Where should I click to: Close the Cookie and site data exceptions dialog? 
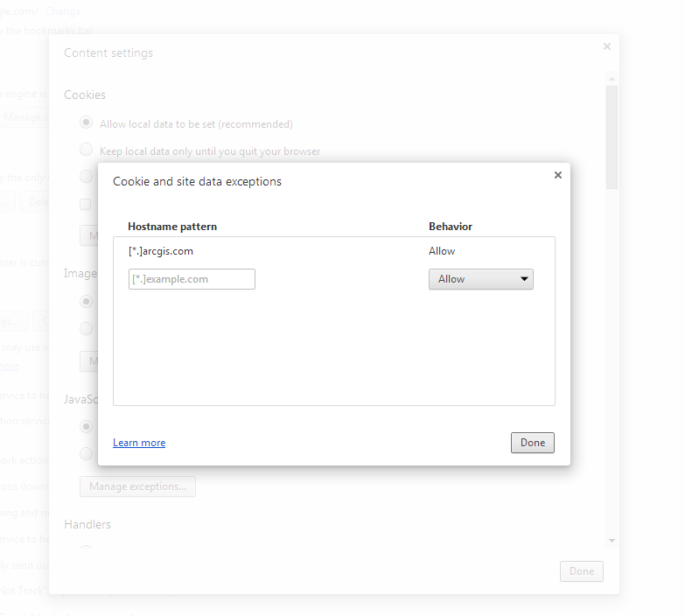tap(558, 175)
